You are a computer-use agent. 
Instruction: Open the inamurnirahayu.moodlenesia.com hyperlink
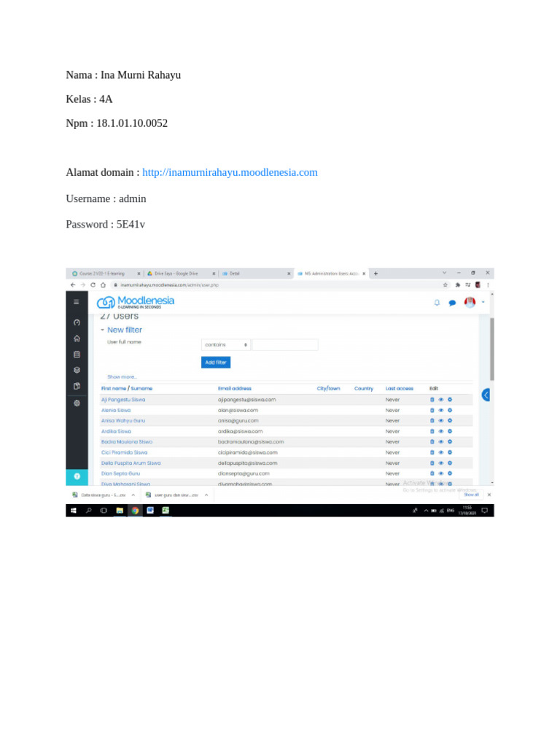tap(230, 172)
